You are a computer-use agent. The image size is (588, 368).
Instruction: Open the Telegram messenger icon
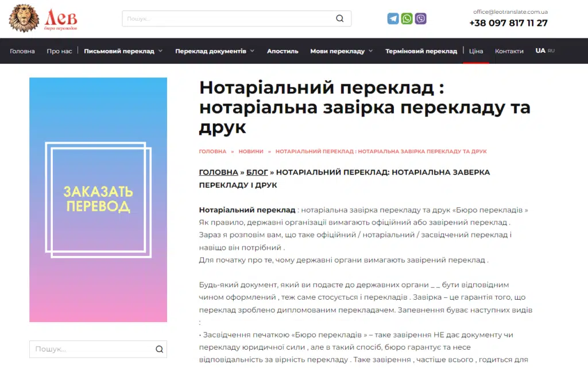[x=393, y=18]
